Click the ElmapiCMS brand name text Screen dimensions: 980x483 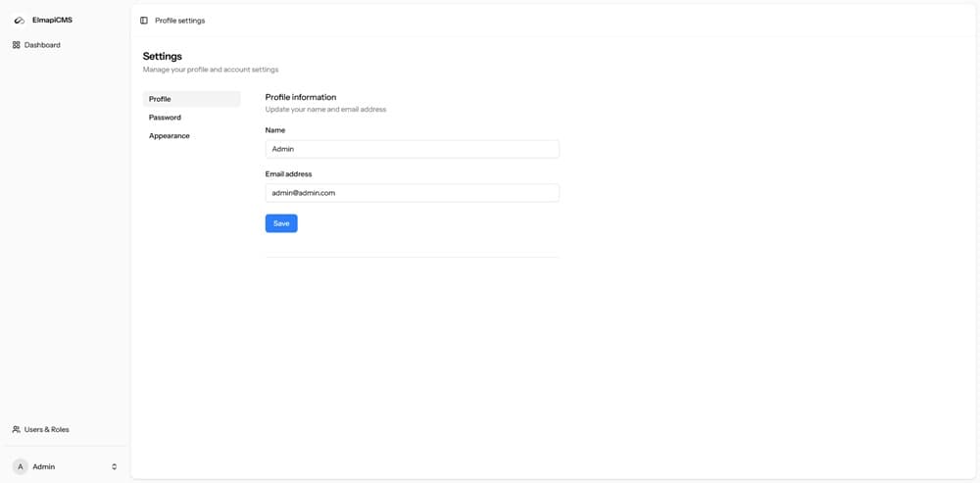click(x=53, y=20)
